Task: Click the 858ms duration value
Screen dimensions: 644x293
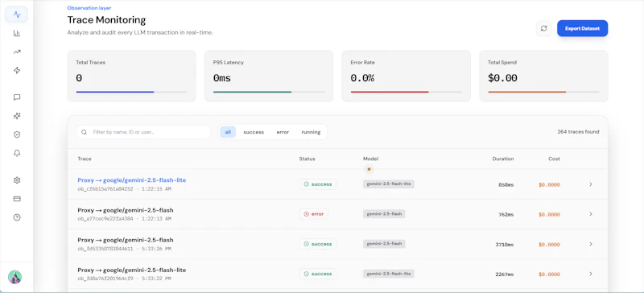Action: pyautogui.click(x=506, y=184)
